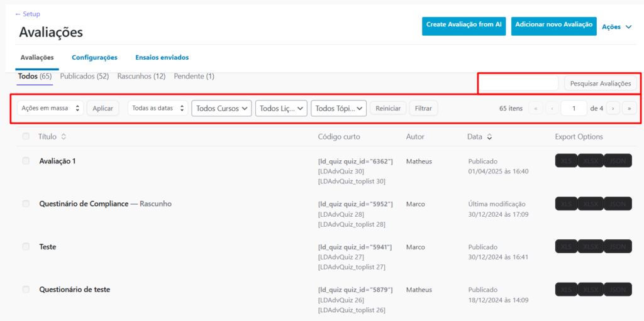
Task: Sort list by Título sort arrows
Action: (64, 136)
